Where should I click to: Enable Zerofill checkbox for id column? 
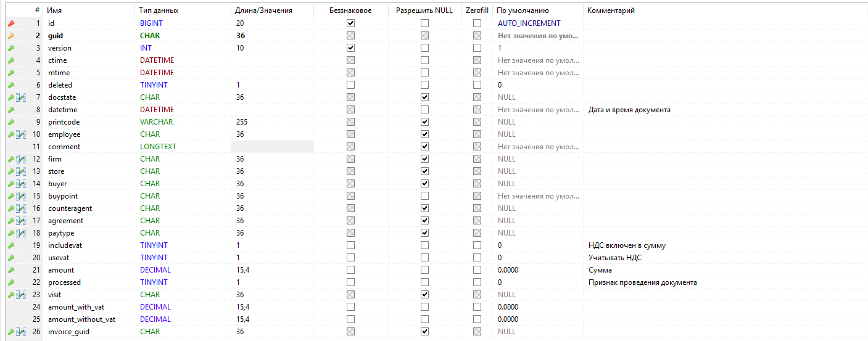point(477,23)
